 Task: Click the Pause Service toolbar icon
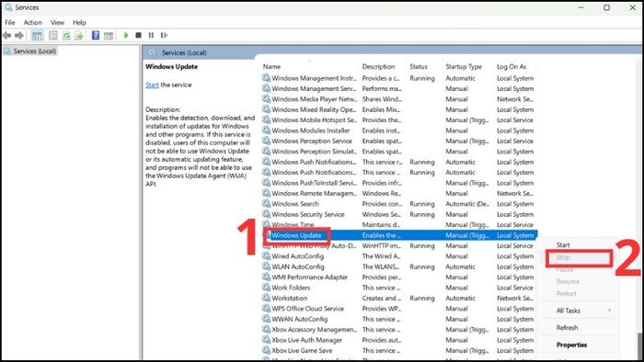pyautogui.click(x=151, y=35)
